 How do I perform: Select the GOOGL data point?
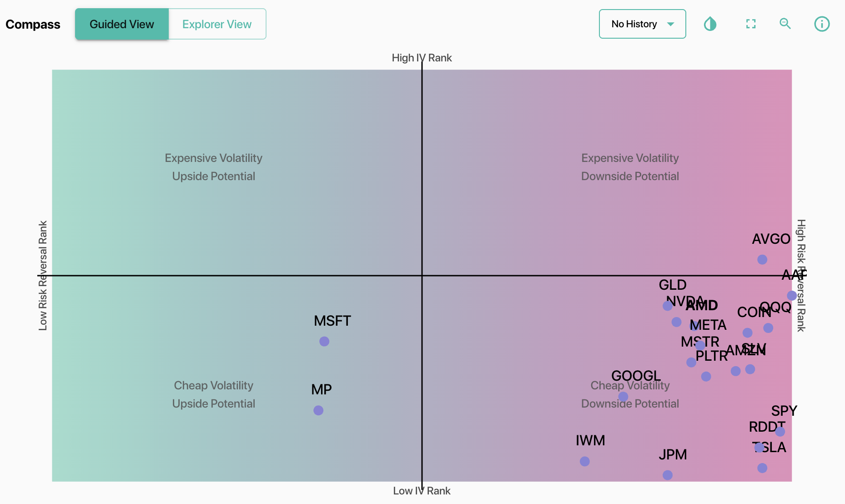tap(624, 397)
